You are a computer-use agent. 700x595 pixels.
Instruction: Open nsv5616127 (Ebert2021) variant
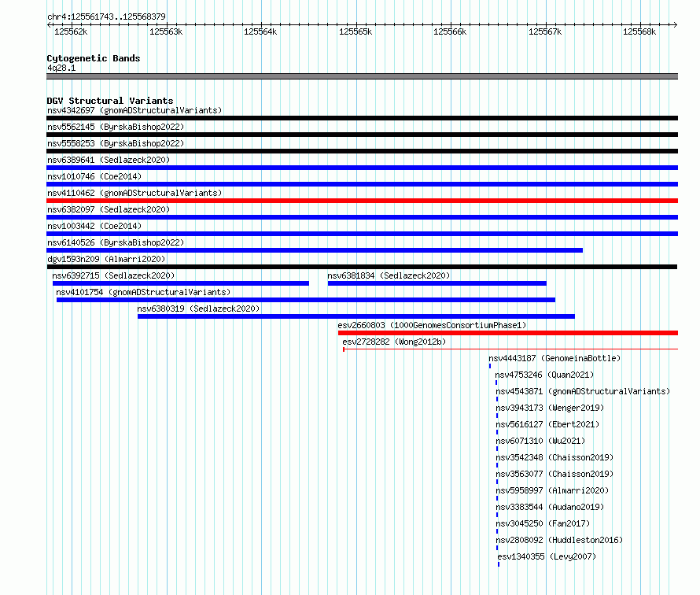pos(547,424)
